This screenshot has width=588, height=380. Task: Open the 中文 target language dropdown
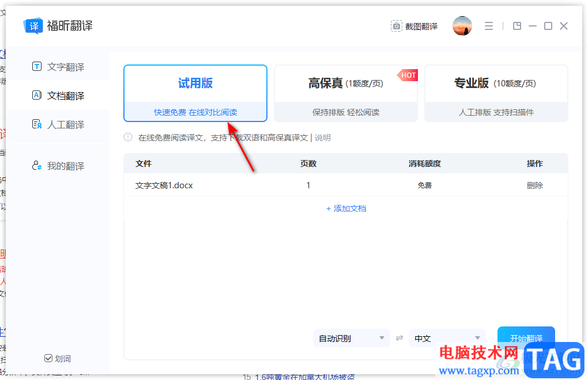447,338
